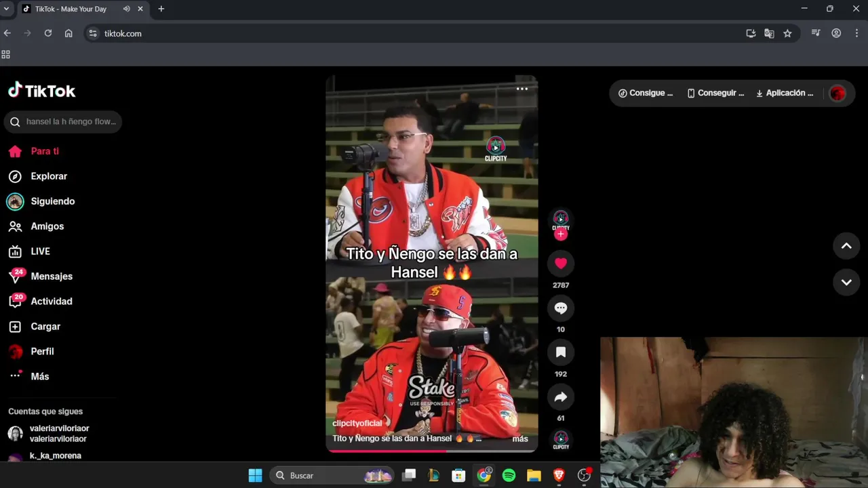Image resolution: width=868 pixels, height=488 pixels.
Task: Open the Para ti feed
Action: [x=45, y=151]
